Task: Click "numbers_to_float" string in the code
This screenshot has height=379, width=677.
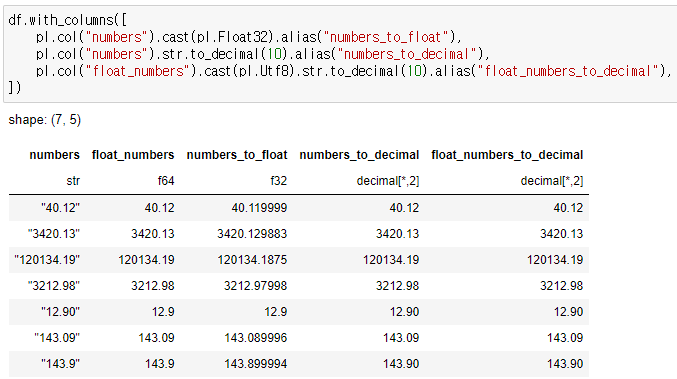Action: pyautogui.click(x=386, y=37)
